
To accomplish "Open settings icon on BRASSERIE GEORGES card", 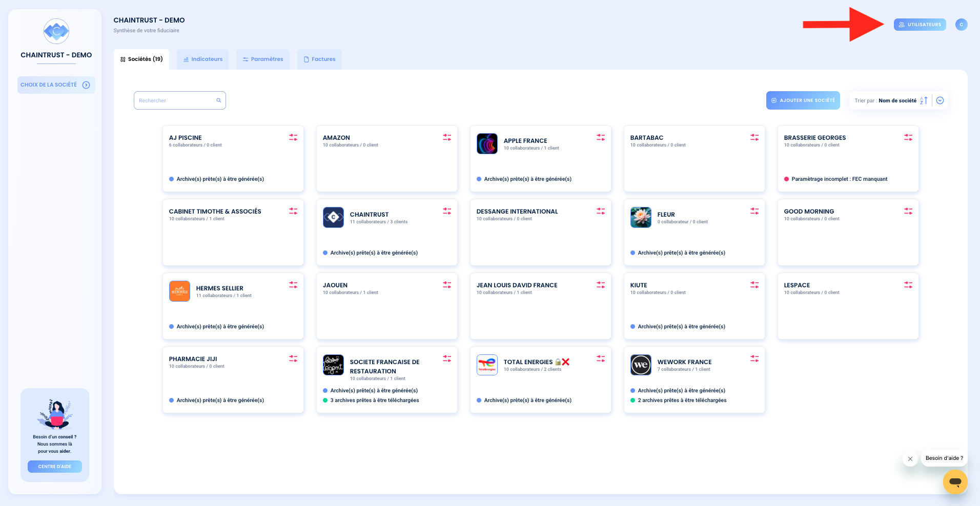I will pyautogui.click(x=908, y=137).
